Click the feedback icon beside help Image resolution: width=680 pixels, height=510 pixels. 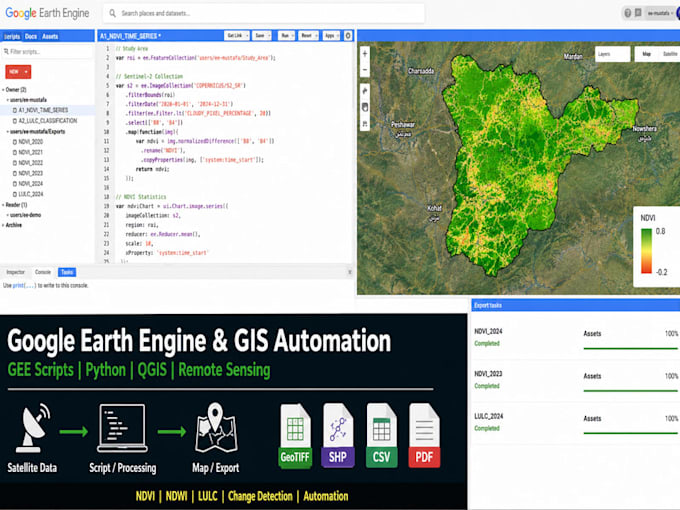point(638,13)
